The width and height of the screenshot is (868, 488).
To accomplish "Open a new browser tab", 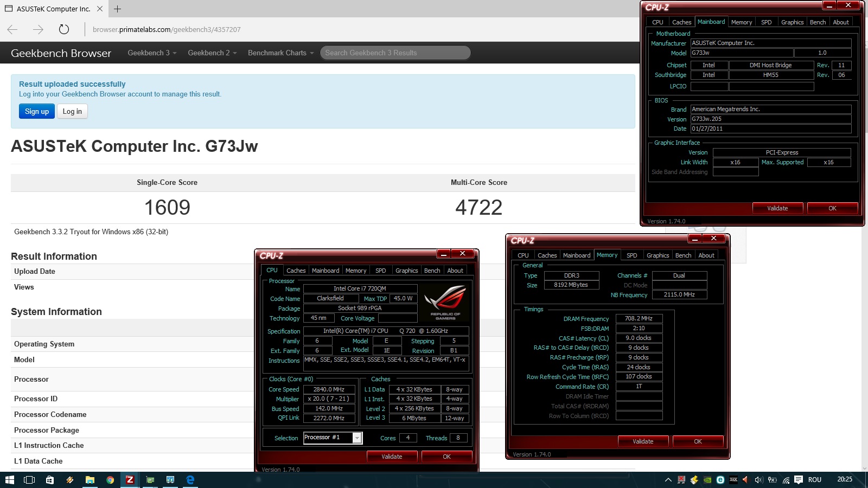I will click(117, 9).
